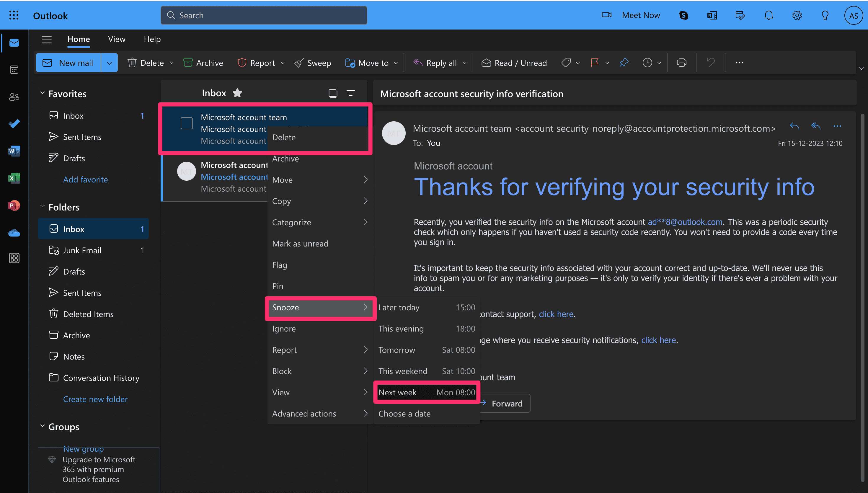Screen dimensions: 868x493
Task: Toggle the email checkbox to select it
Action: 187,123
